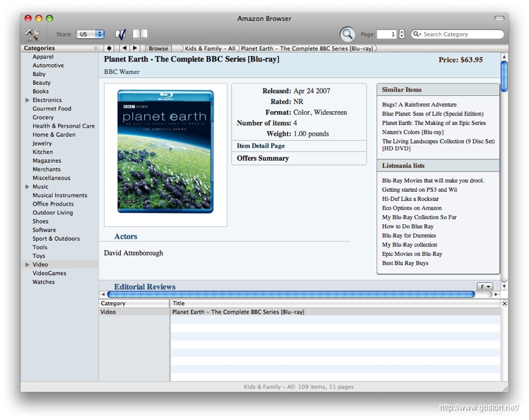The height and width of the screenshot is (420, 529).
Task: Click the magnifying glass search icon
Action: point(347,34)
